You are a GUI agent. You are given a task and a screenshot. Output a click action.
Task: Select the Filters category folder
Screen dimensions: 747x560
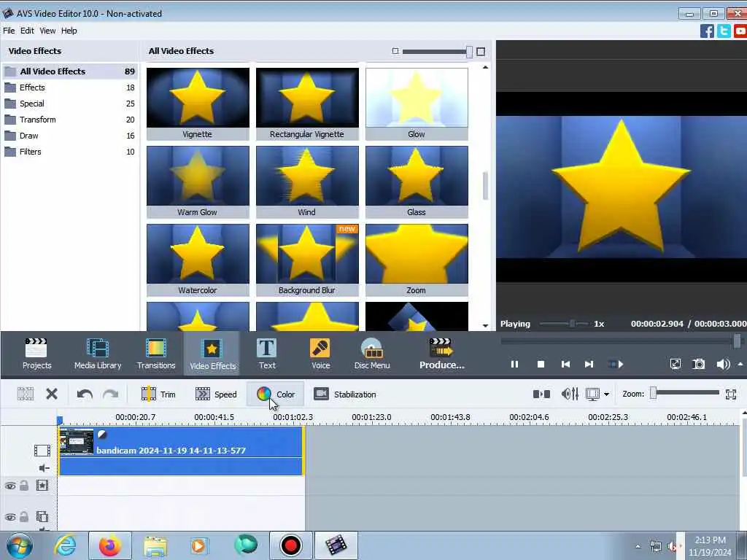point(70,152)
